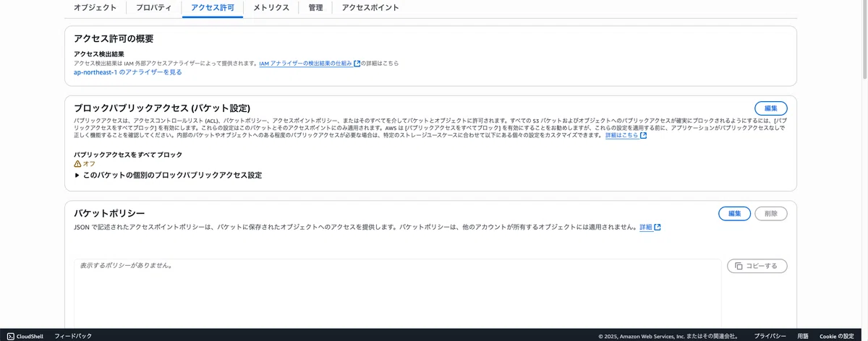Viewport: 868px width, 341px height.
Task: Click the バケットポリシー heading
Action: (x=109, y=213)
